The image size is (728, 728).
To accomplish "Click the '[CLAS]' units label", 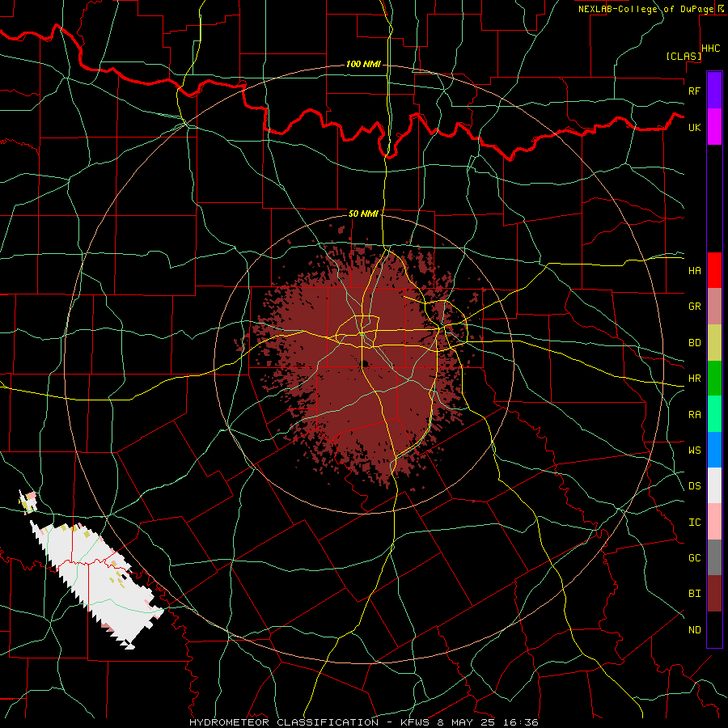I will pyautogui.click(x=684, y=56).
